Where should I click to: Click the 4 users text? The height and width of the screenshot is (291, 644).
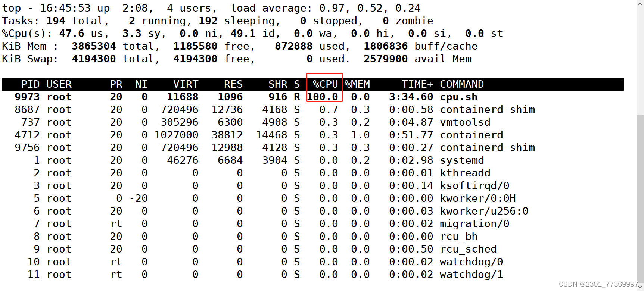click(189, 8)
